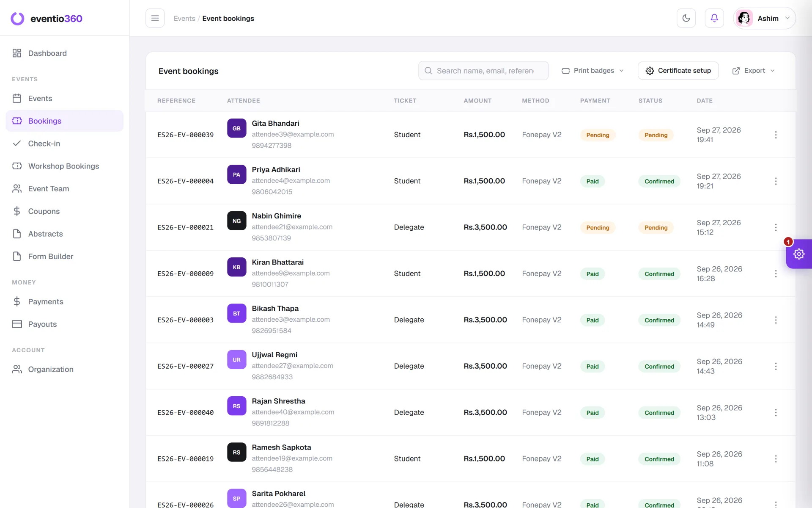Click reference ES26-EV-000039
The width and height of the screenshot is (812, 508).
tap(185, 135)
